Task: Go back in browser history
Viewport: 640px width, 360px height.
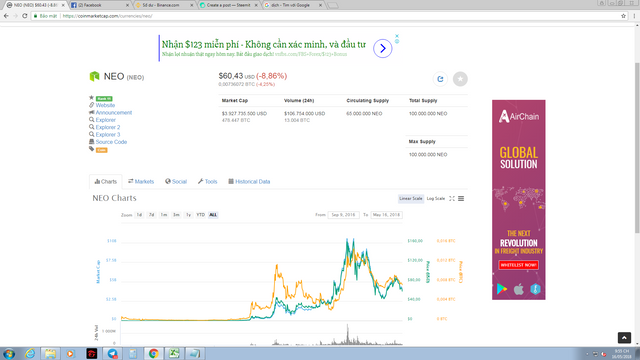Action: 6,16
